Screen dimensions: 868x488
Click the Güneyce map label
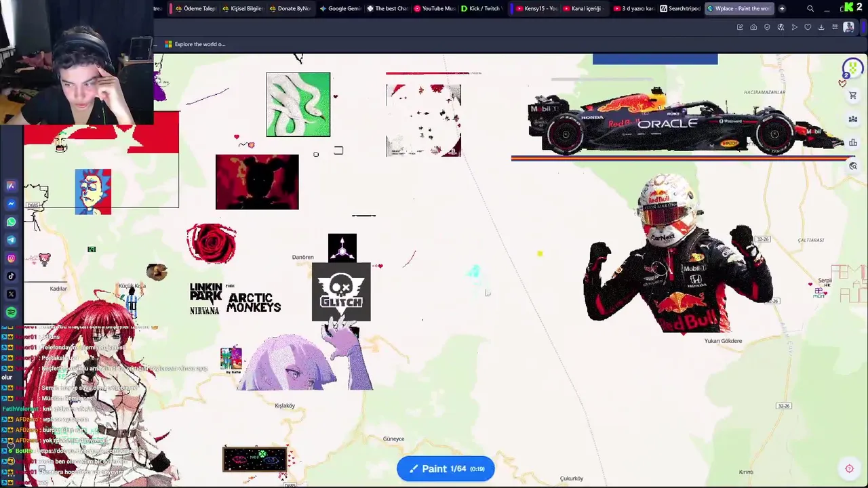coord(393,439)
